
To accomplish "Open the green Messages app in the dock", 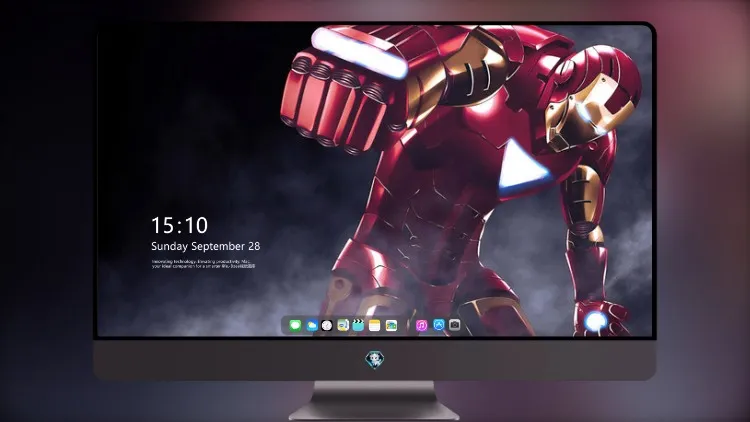I will coord(295,325).
